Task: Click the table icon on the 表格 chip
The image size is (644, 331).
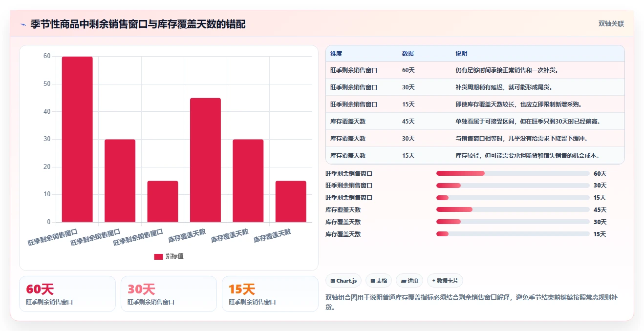Action: [x=373, y=281]
